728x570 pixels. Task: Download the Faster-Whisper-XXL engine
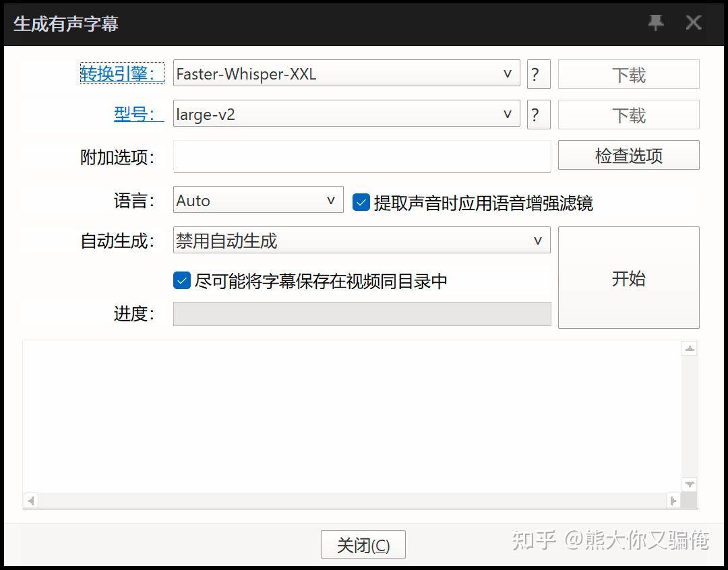[629, 74]
